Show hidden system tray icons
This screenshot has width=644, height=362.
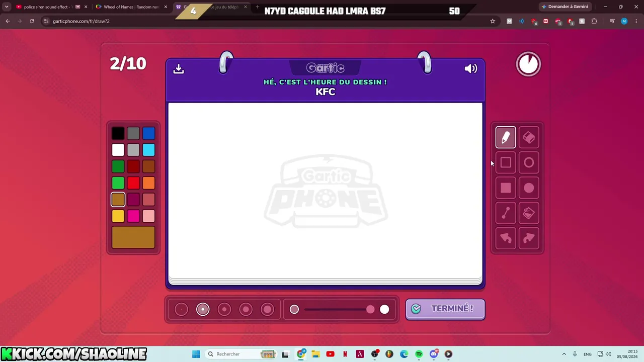(x=564, y=354)
